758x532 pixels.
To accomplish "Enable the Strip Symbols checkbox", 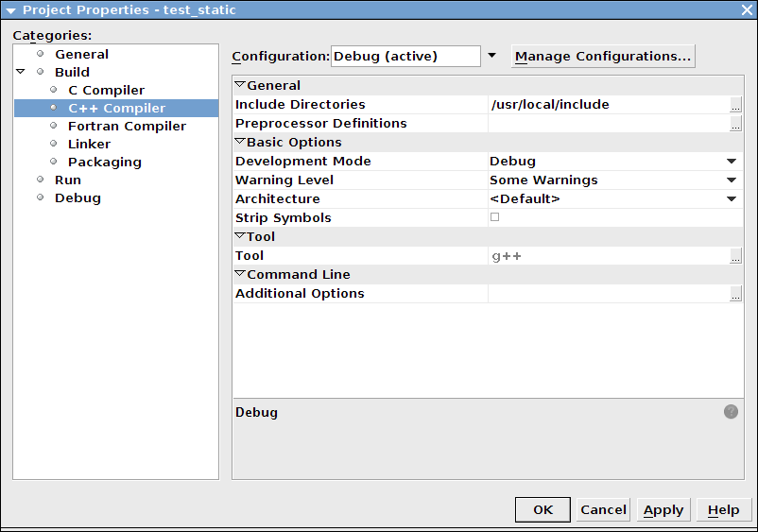I will pyautogui.click(x=494, y=217).
